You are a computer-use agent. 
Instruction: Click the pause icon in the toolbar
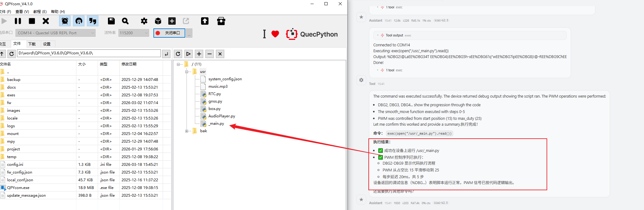click(18, 21)
